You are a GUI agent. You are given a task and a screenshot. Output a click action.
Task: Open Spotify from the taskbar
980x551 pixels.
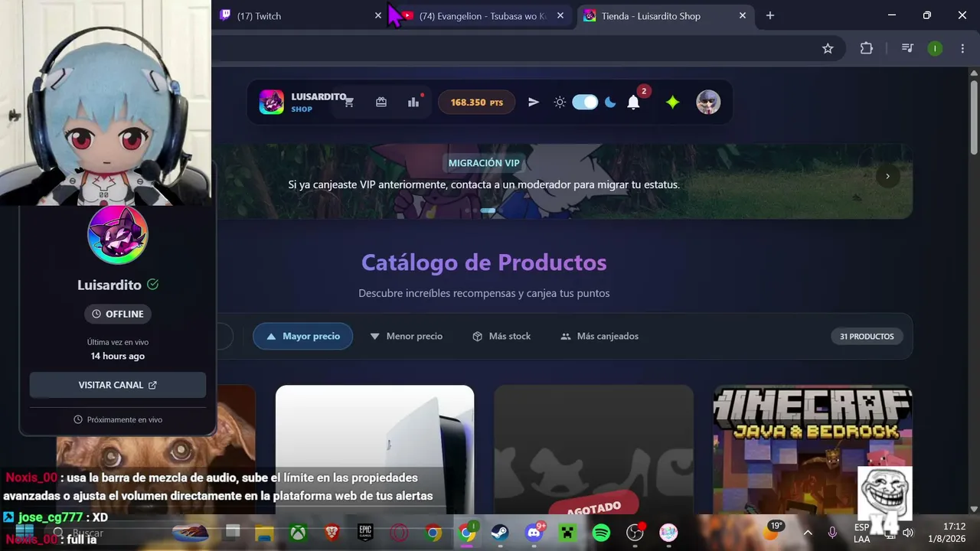pos(601,533)
